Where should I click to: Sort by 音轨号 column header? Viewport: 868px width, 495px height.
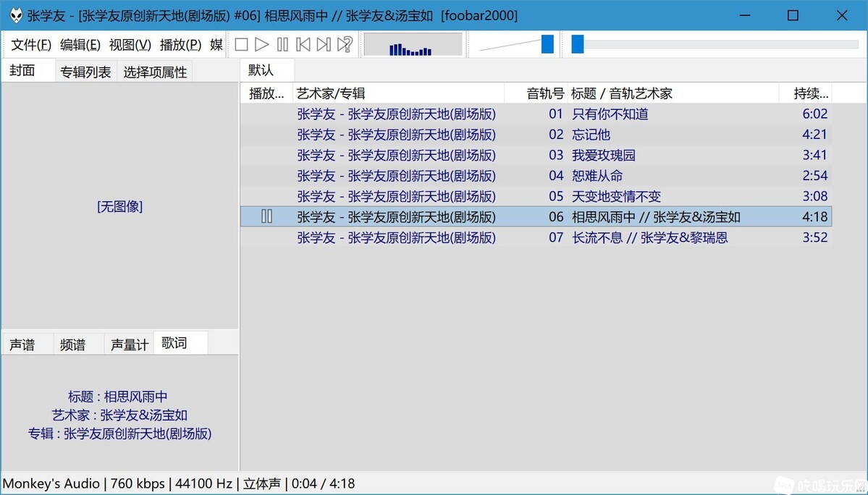[x=536, y=93]
